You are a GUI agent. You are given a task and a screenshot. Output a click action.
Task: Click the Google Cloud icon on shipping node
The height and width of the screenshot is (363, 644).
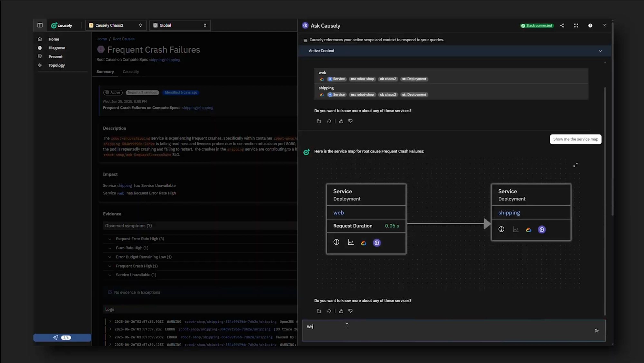click(528, 229)
